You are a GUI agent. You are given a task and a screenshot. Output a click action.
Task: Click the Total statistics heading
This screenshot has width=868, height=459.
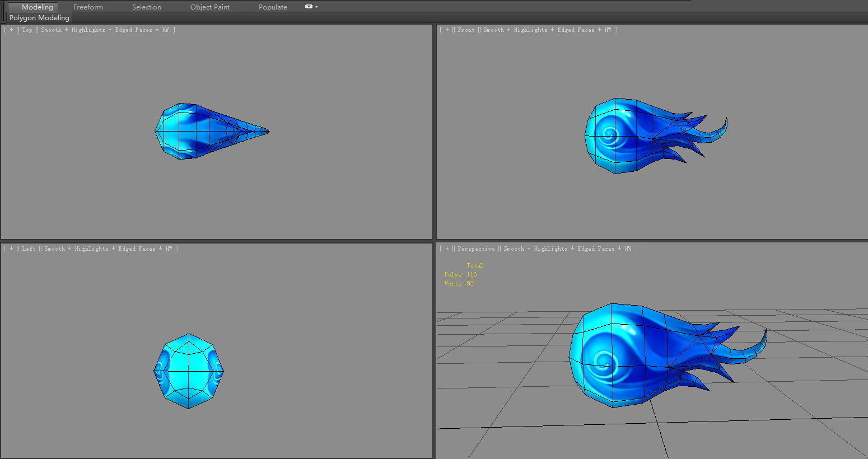[475, 265]
